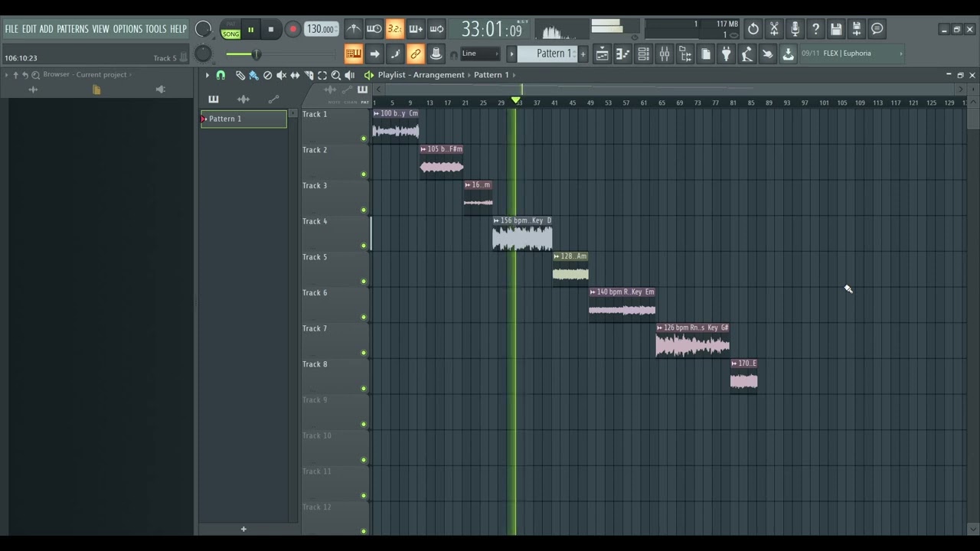
Task: Select Pattern 1 in the picker panel
Action: pos(243,119)
